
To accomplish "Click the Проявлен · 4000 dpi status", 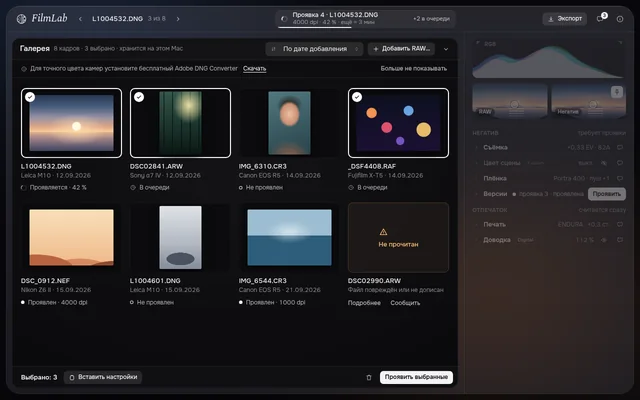I will coord(58,302).
